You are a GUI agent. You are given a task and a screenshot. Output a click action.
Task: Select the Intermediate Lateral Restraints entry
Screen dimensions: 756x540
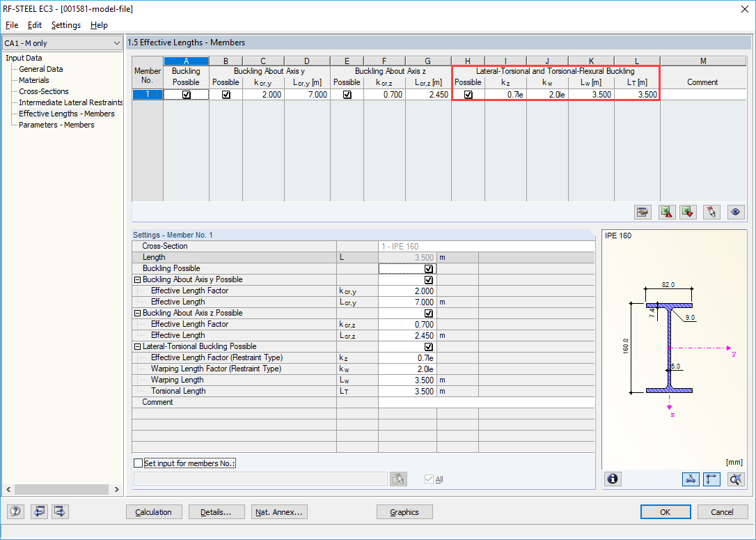(x=70, y=102)
